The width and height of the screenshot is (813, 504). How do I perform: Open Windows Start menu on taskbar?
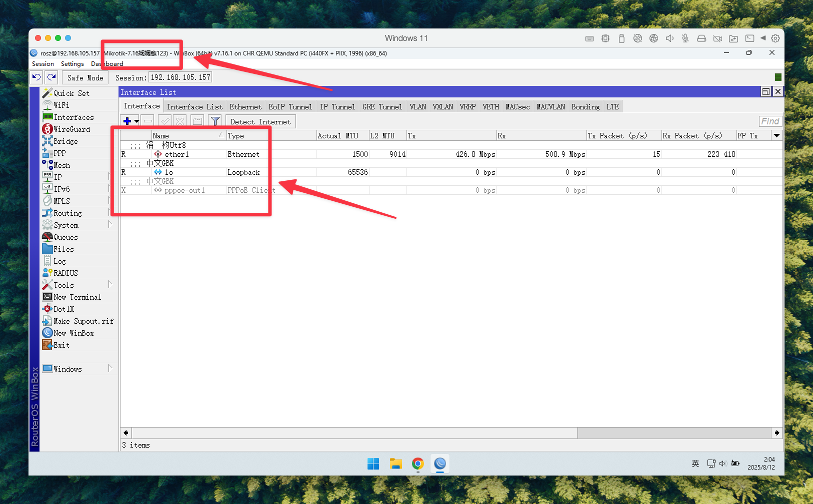tap(373, 464)
